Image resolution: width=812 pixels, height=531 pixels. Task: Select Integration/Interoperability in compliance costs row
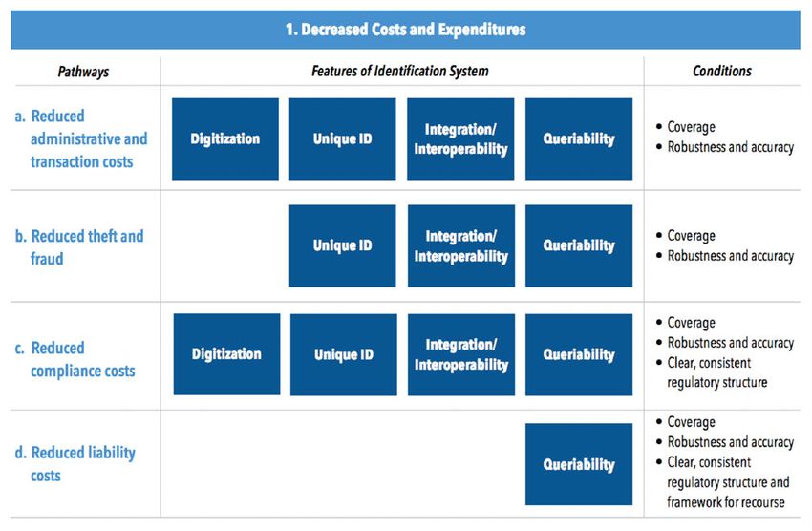[x=460, y=354]
